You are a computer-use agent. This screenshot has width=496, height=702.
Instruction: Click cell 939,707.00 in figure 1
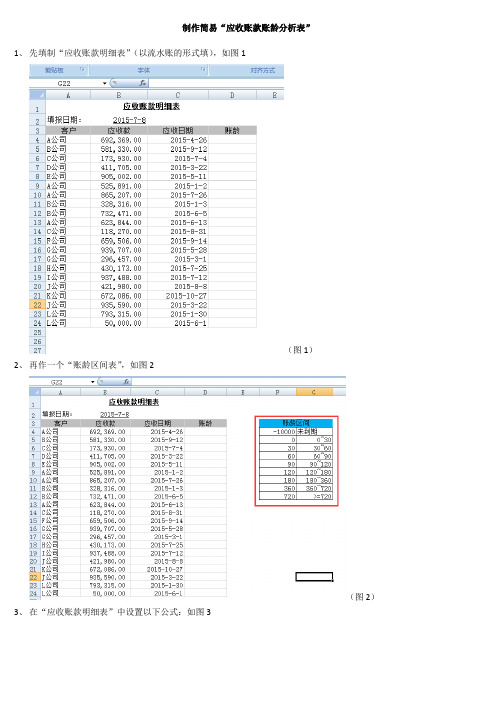point(121,250)
